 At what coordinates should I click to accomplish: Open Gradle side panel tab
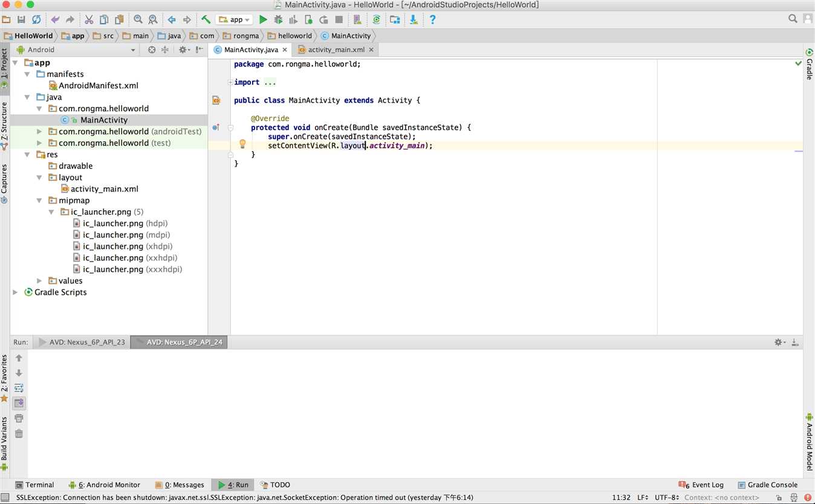click(809, 64)
